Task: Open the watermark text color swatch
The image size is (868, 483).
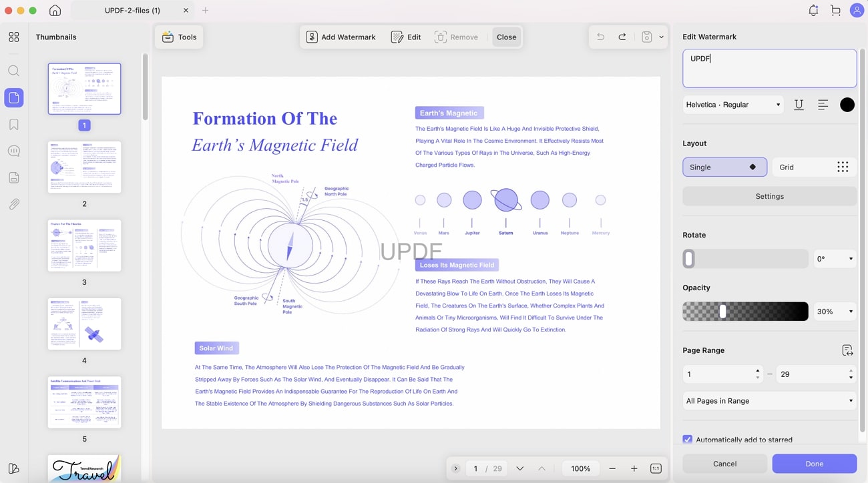Action: [847, 105]
